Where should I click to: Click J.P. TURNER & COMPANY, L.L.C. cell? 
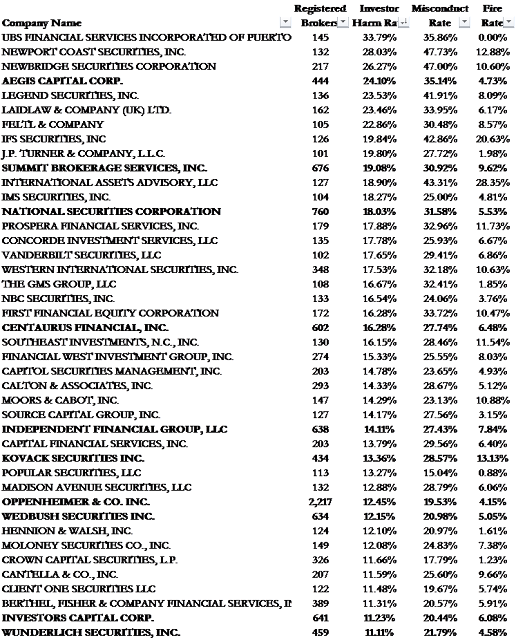coord(83,153)
